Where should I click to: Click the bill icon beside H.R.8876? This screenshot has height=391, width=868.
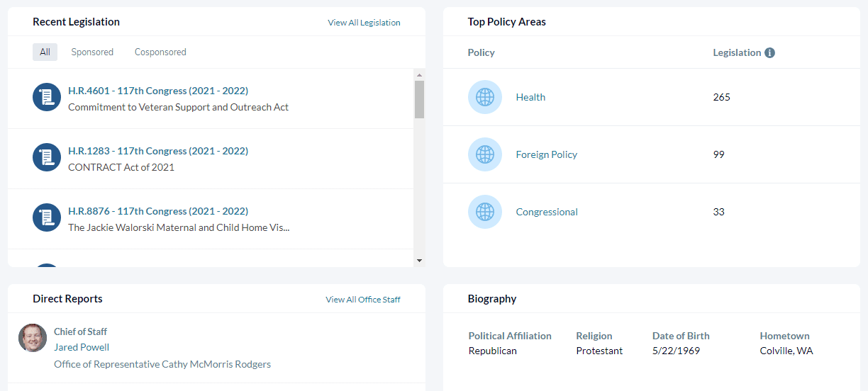47,217
